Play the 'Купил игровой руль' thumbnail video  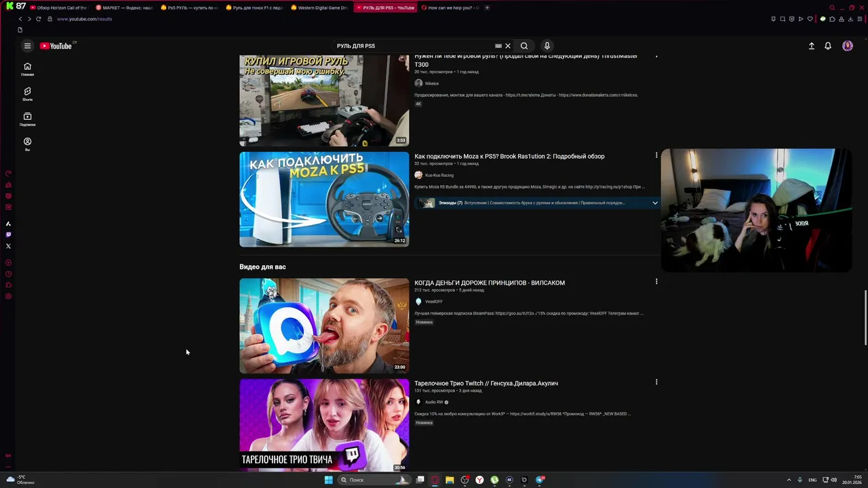click(324, 100)
